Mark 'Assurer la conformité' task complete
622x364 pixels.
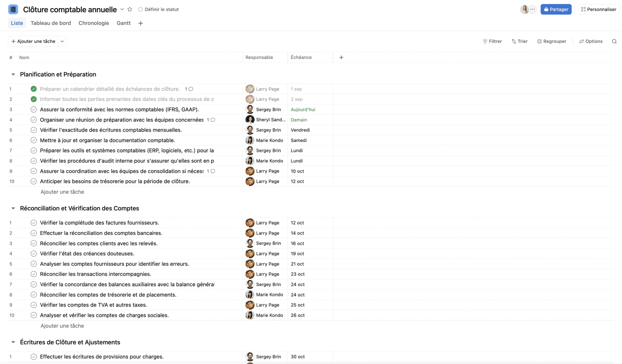tap(34, 110)
